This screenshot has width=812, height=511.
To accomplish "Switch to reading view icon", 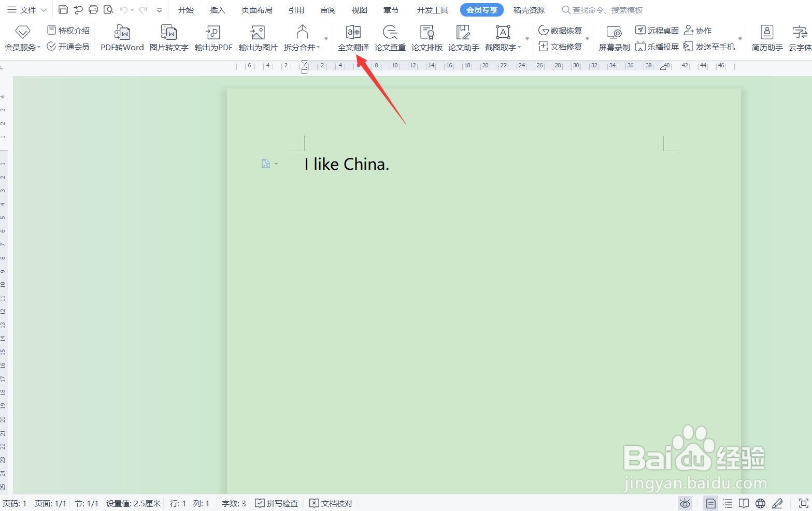I will point(744,503).
